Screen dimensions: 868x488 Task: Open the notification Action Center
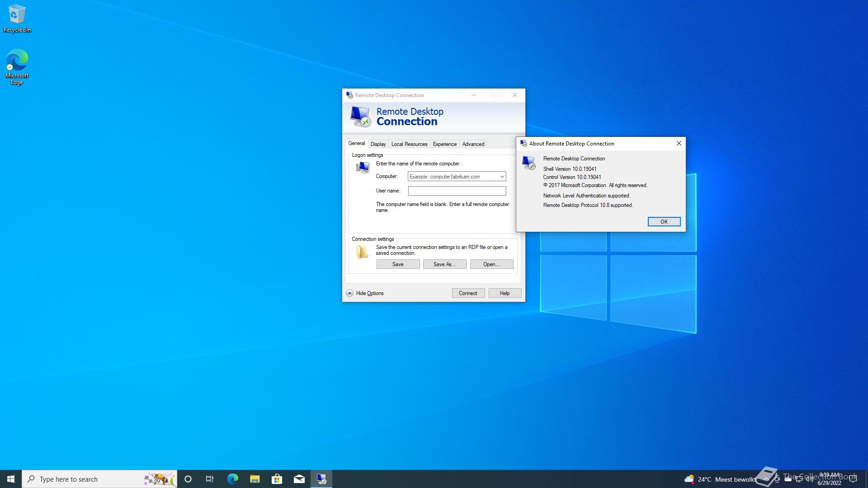(853, 479)
